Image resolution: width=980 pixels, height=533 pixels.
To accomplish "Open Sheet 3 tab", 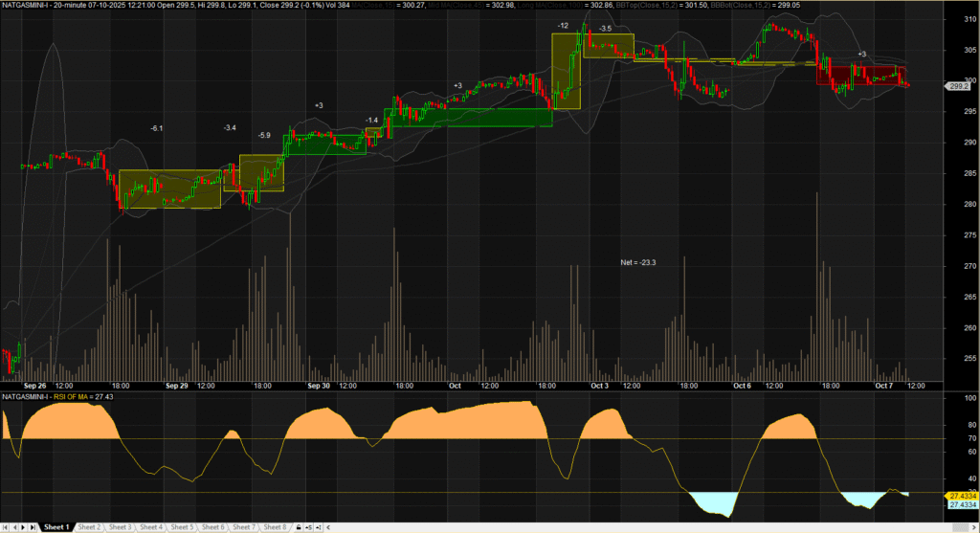I will [120, 527].
